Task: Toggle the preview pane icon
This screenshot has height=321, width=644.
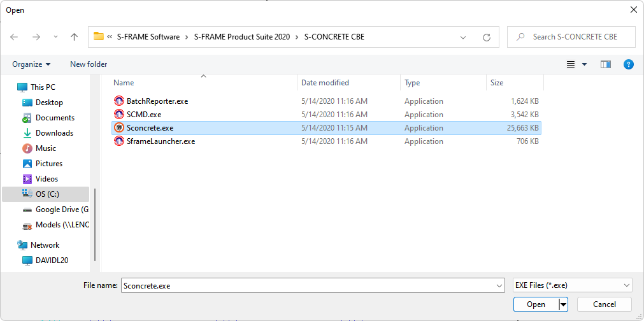Action: click(605, 64)
